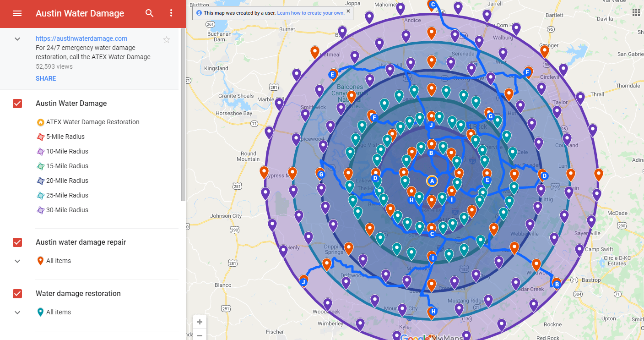Viewport: 644px width, 340px height.
Task: Select the 20-Mile Radius shape icon
Action: pos(40,181)
